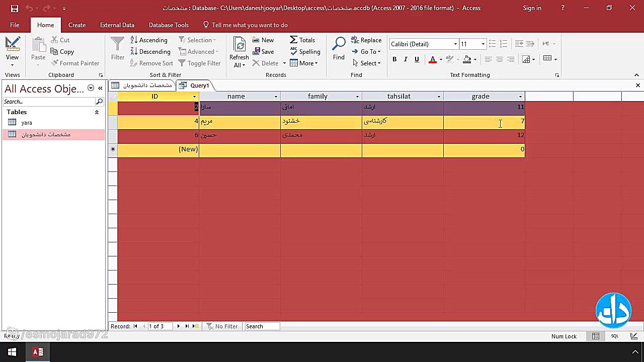
Task: Align text right
Action: [511, 59]
